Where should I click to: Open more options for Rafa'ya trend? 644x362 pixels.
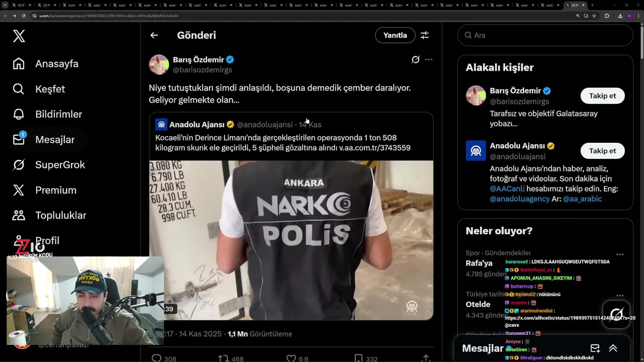[620, 254]
